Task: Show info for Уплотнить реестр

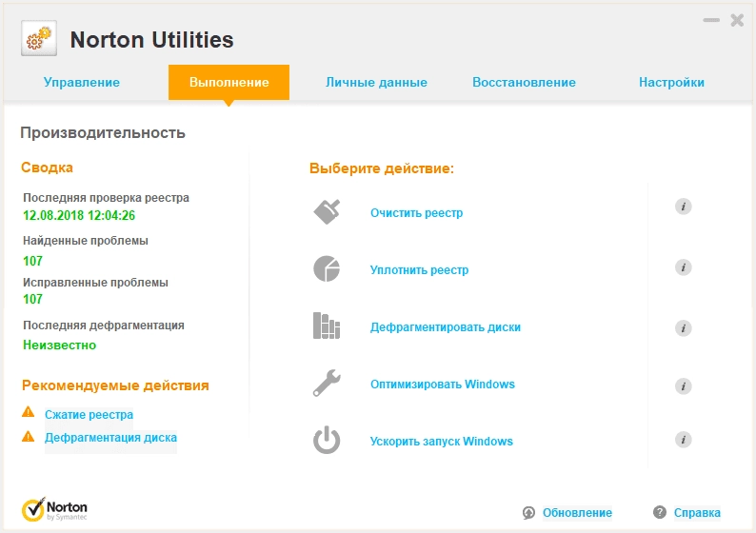Action: (x=684, y=267)
